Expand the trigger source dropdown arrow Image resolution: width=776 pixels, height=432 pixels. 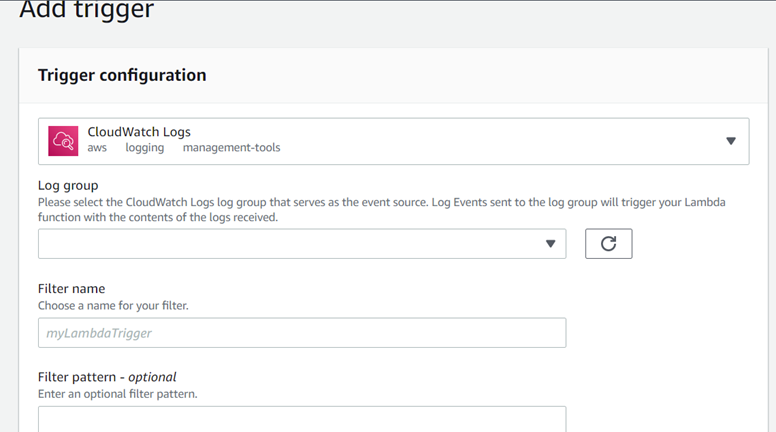[730, 141]
